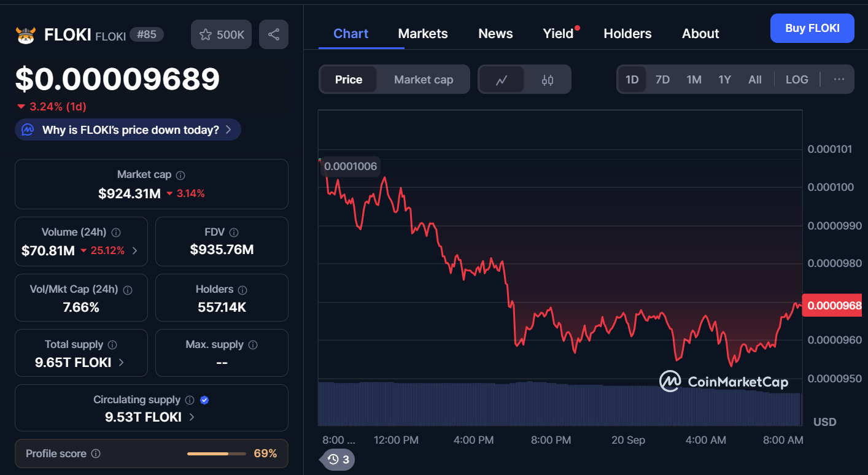Click the 20 Sep date axis label
This screenshot has height=475, width=868.
628,440
